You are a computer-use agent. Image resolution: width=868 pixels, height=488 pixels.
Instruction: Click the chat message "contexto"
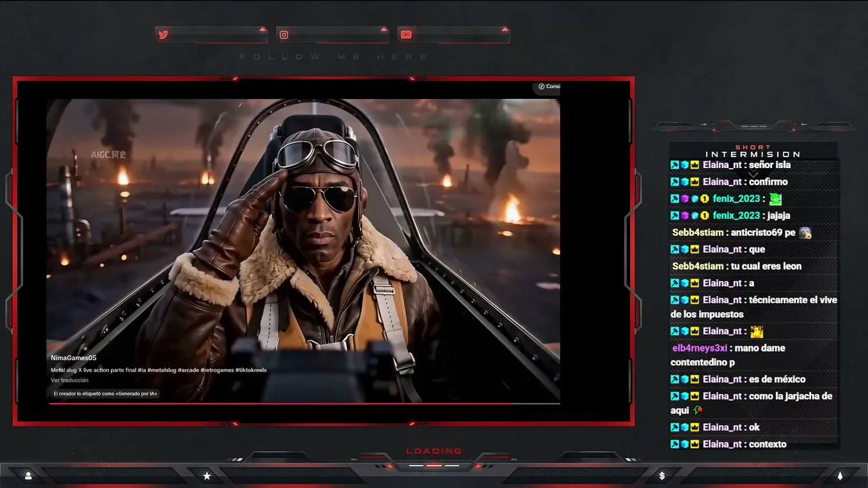coord(768,445)
